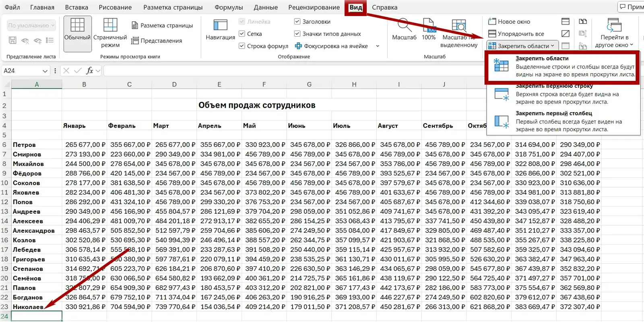Choose Закрепить первый столбец option
644x322 pixels.
pos(563,122)
